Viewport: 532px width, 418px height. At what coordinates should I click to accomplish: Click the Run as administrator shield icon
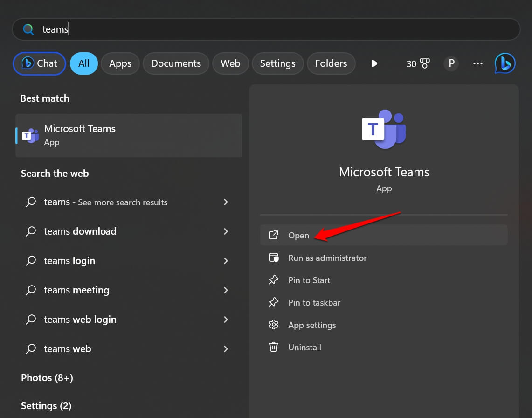point(274,258)
